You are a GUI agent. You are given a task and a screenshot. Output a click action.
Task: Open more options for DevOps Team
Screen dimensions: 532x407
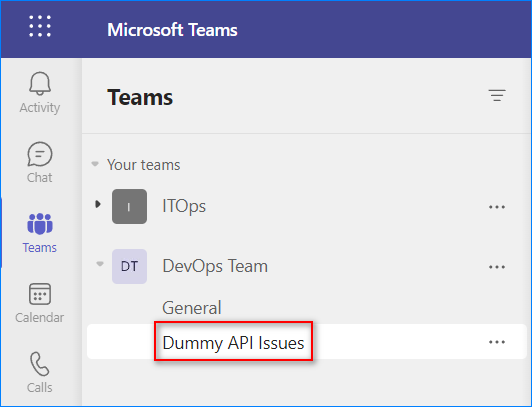coord(497,267)
